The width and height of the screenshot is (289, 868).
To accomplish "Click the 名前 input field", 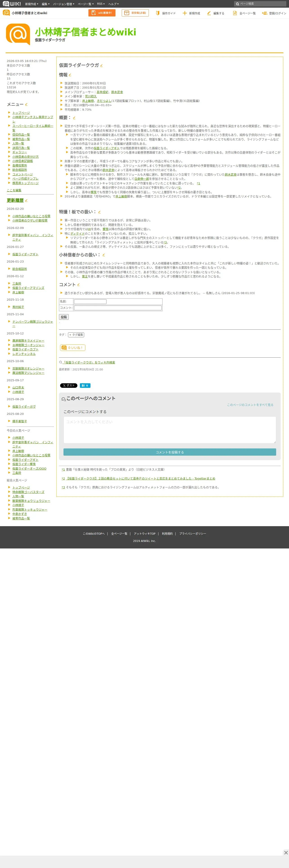I will [x=90, y=302].
